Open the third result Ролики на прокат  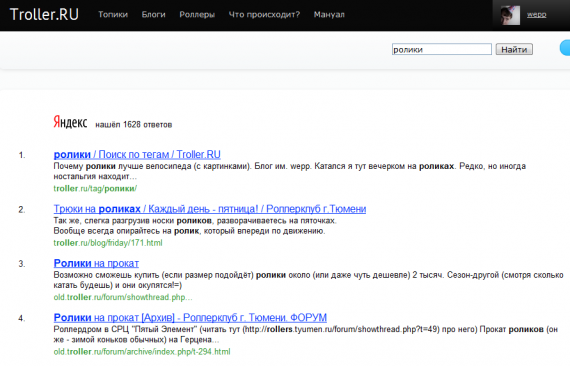tap(96, 263)
